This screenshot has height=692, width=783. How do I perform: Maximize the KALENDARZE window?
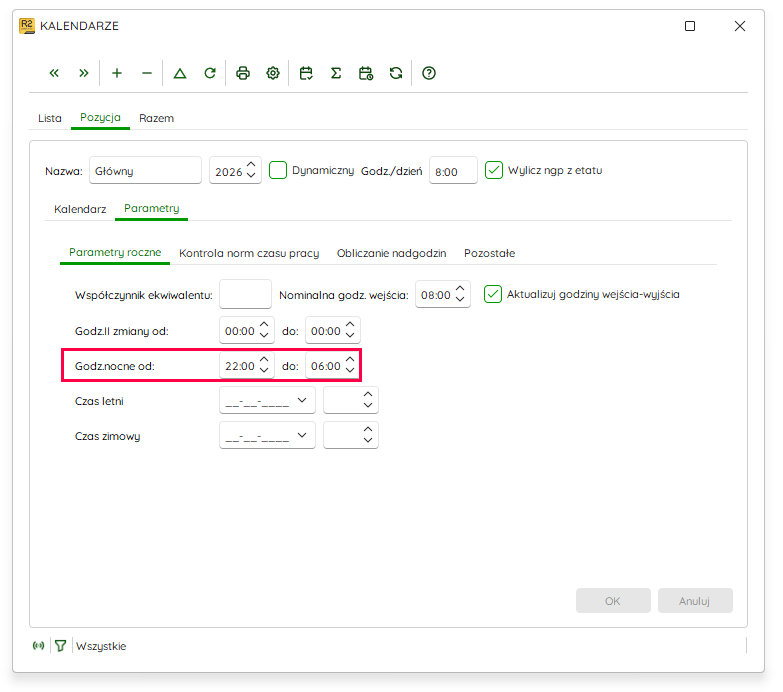[x=690, y=26]
